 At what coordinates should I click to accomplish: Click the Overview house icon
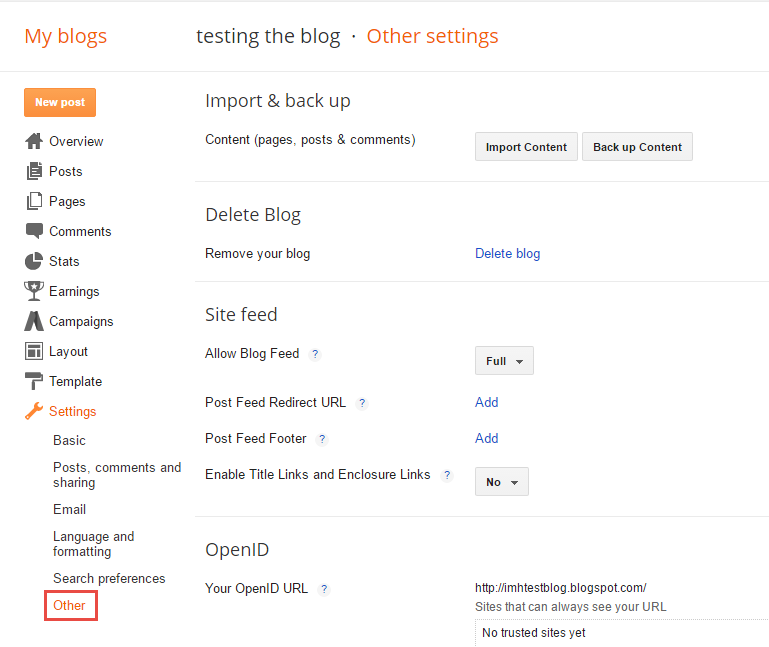click(34, 141)
